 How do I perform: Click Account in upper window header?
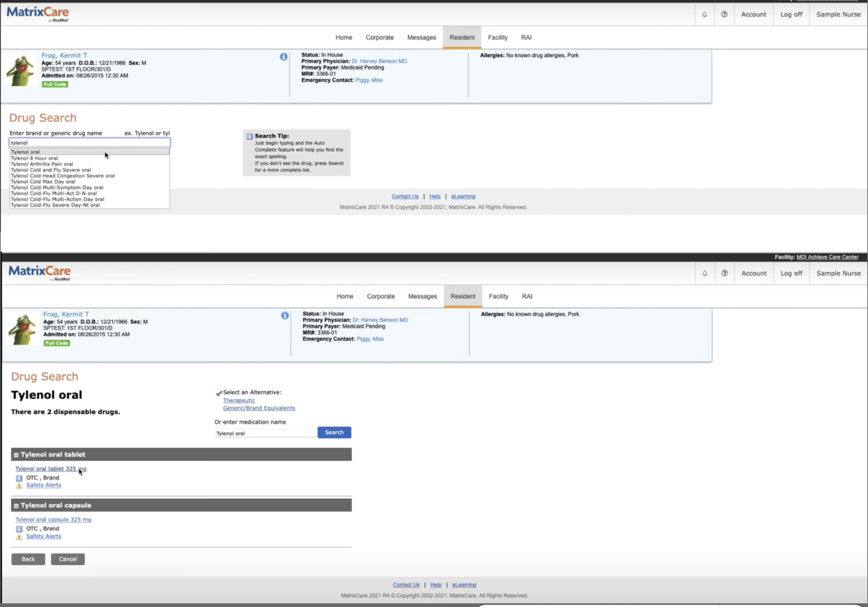(753, 15)
